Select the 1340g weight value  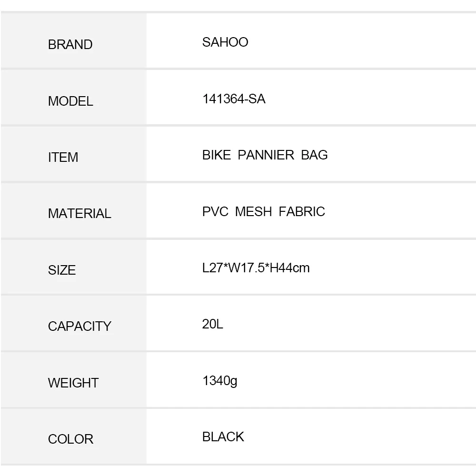[x=219, y=381]
